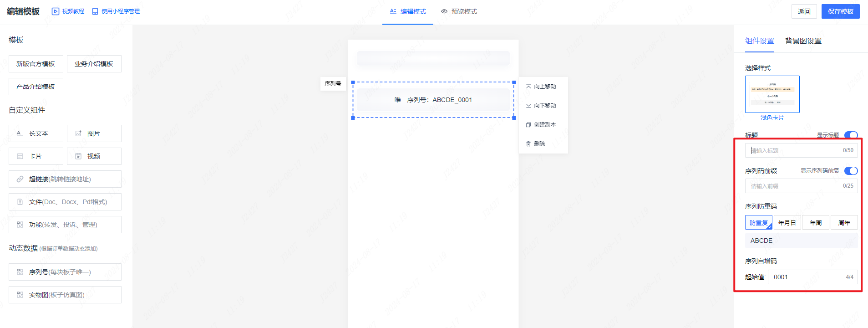Duplicate component using 创建副本
868x328 pixels.
tap(541, 125)
